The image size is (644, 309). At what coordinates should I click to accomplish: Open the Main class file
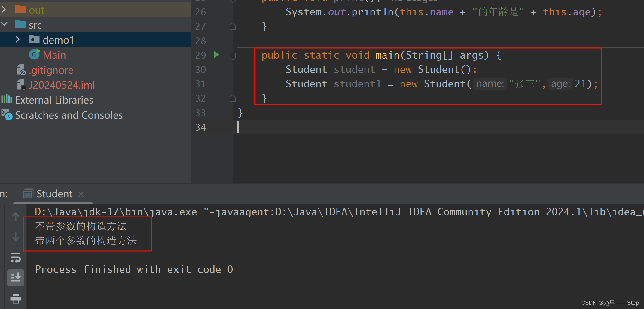click(x=54, y=55)
